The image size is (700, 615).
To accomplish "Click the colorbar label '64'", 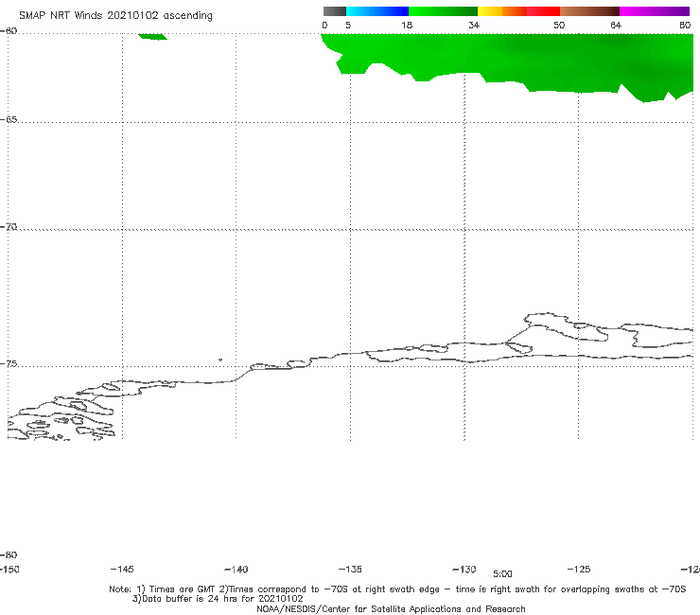I will pos(616,25).
